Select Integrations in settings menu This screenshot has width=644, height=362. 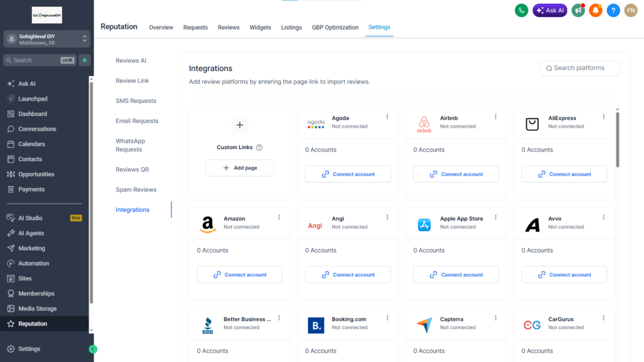click(x=133, y=210)
